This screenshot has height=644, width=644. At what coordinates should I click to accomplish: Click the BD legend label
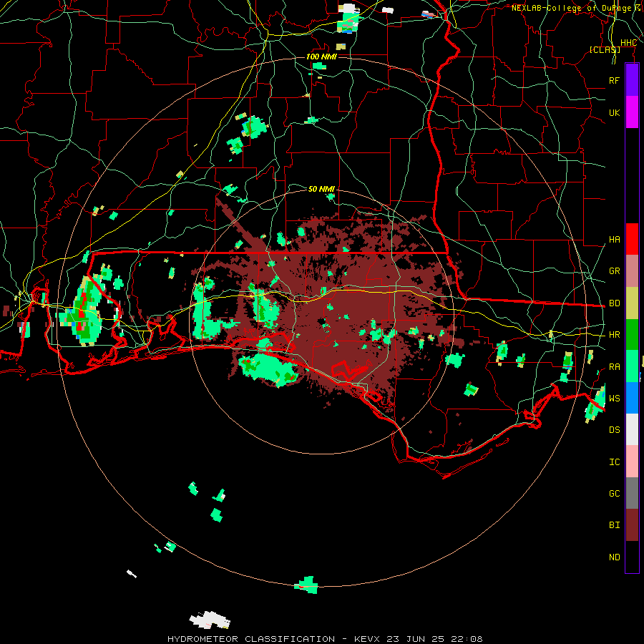pyautogui.click(x=614, y=303)
